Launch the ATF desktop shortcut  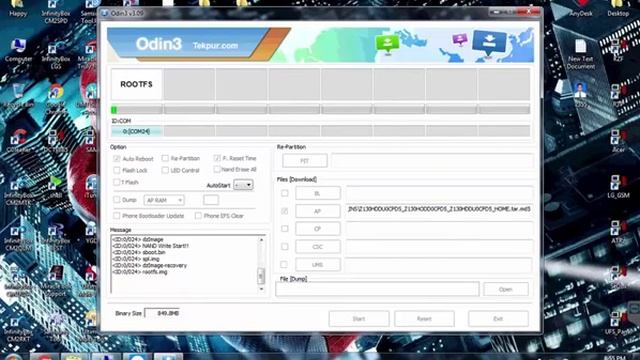point(618,232)
